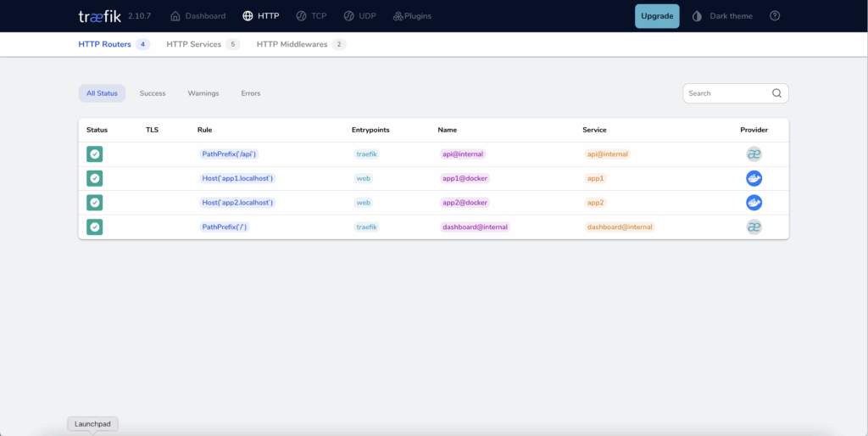
Task: Click the 2.10.7 version label
Action: pos(140,16)
